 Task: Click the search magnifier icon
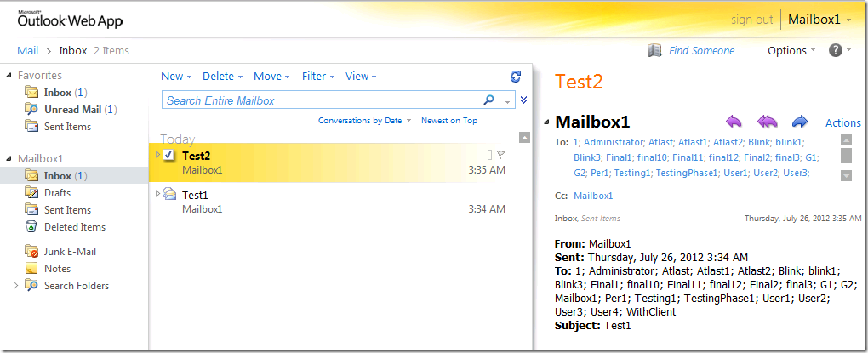488,100
